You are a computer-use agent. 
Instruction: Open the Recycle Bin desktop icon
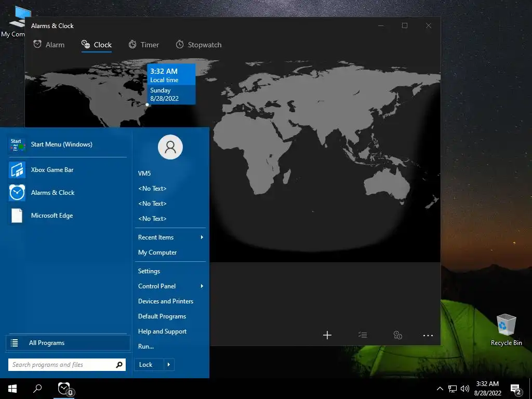506,330
